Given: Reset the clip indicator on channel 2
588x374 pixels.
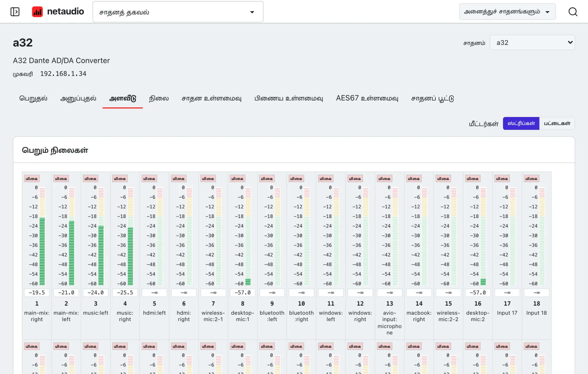Looking at the screenshot, I should click(61, 179).
